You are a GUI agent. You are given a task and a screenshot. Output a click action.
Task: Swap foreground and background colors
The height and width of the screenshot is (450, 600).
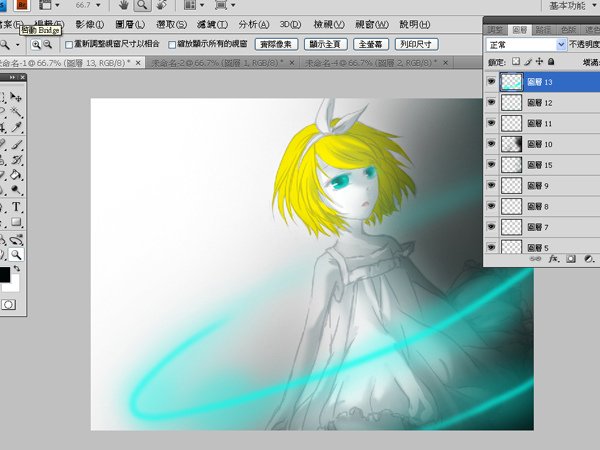tap(17, 269)
